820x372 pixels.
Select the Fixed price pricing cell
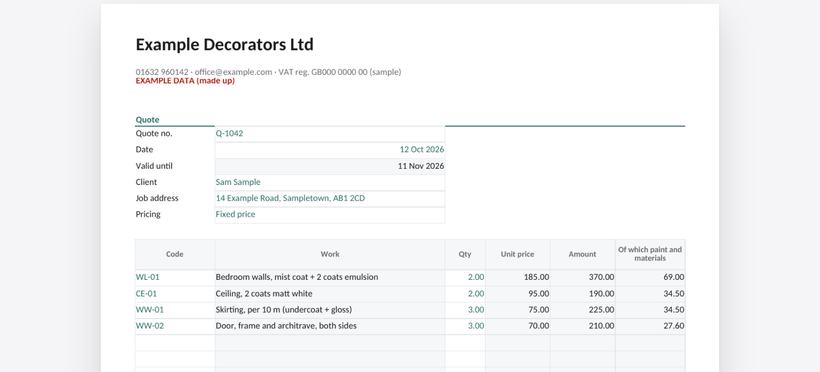[x=330, y=215]
